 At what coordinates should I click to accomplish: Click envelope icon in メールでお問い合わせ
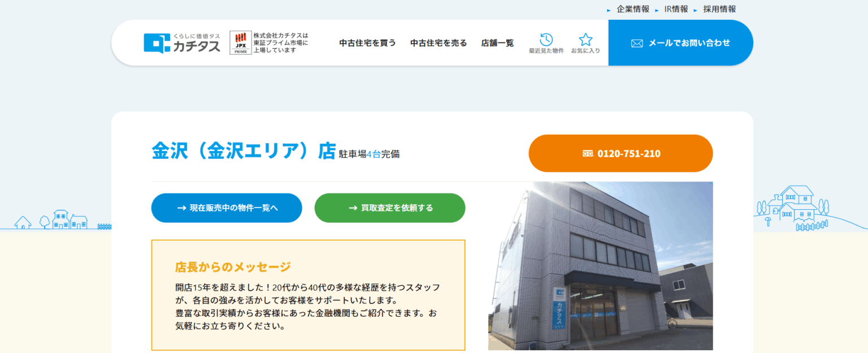click(x=637, y=44)
